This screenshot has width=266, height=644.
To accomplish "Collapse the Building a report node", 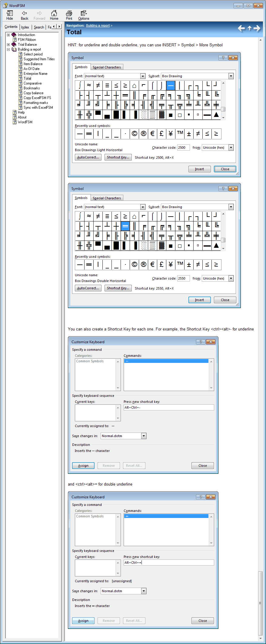I will click(8, 49).
